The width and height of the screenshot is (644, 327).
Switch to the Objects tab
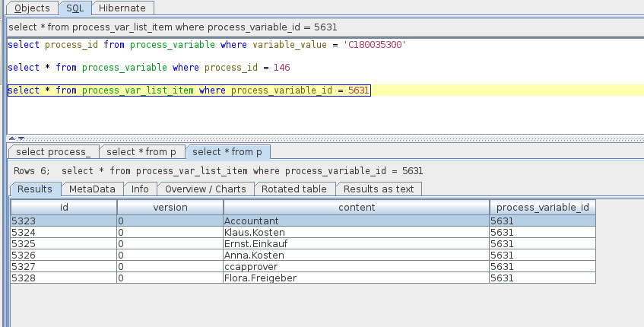[x=32, y=8]
